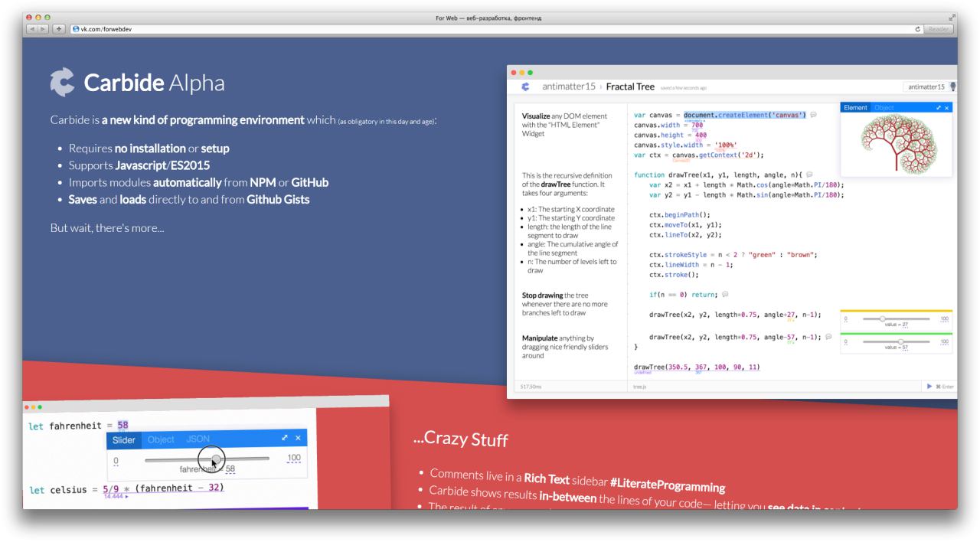Click the yellow-topped slider with value = 27

(x=896, y=320)
